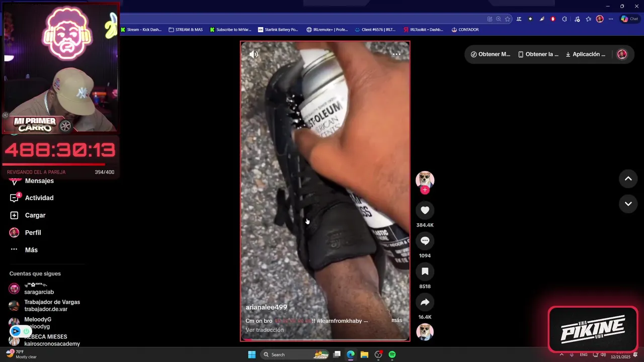
Task: Open Task View on the taskbar
Action: (x=337, y=354)
